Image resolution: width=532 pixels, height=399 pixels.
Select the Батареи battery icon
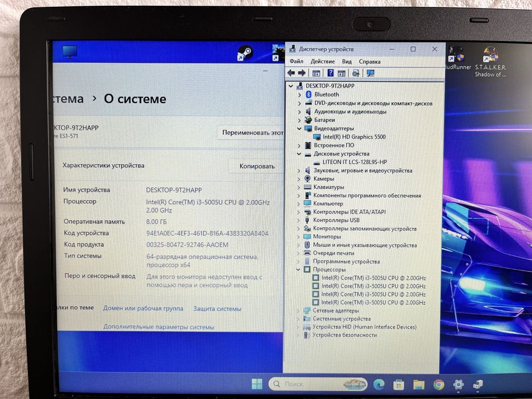click(308, 120)
